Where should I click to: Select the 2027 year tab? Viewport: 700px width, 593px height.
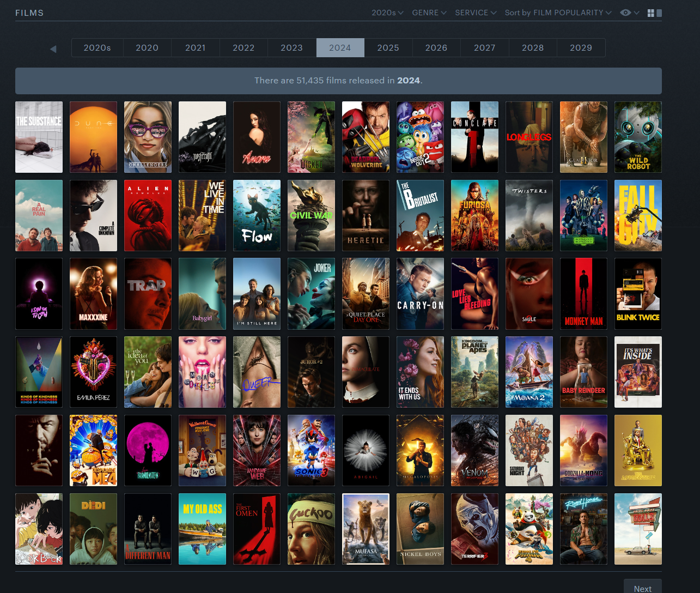484,48
